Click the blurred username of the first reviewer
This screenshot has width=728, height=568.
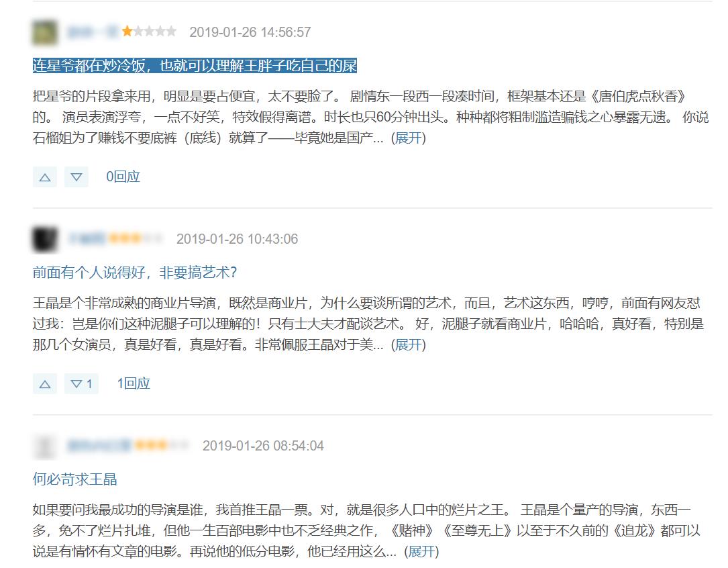tap(92, 32)
